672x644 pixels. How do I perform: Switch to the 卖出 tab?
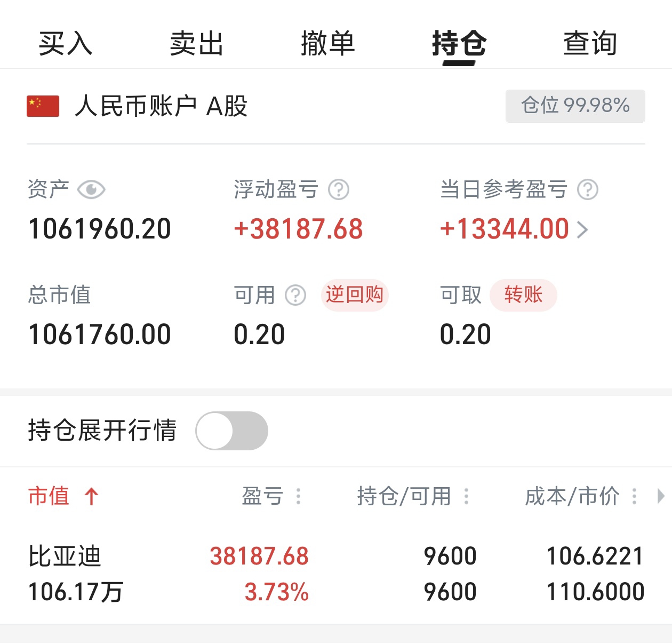coord(197,43)
